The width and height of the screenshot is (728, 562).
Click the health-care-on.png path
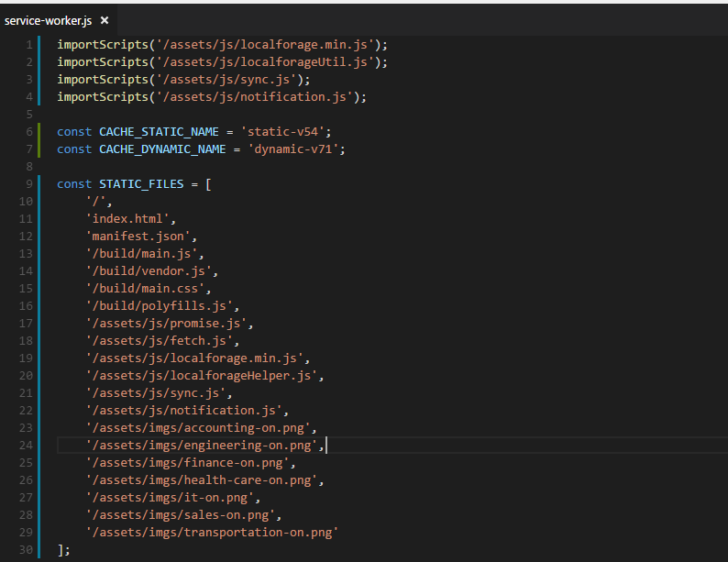(x=202, y=479)
